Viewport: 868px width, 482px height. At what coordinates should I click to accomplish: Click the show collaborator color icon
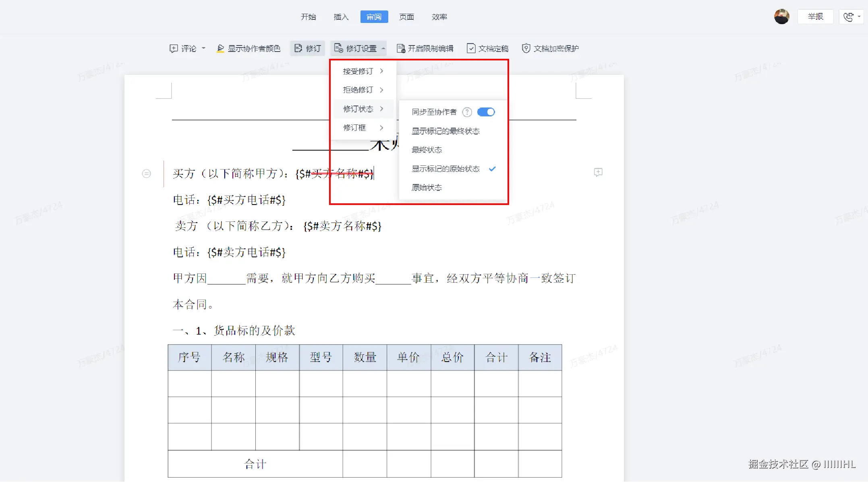[x=220, y=49]
